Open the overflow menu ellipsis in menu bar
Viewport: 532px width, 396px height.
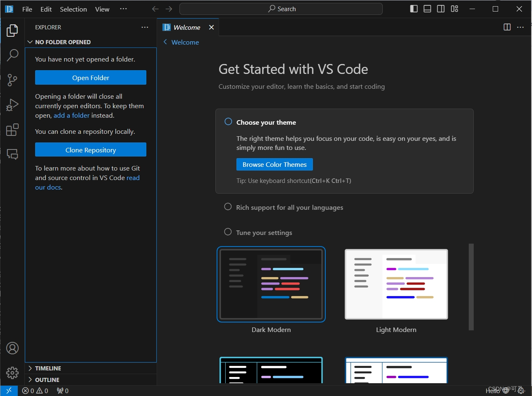pyautogui.click(x=123, y=9)
